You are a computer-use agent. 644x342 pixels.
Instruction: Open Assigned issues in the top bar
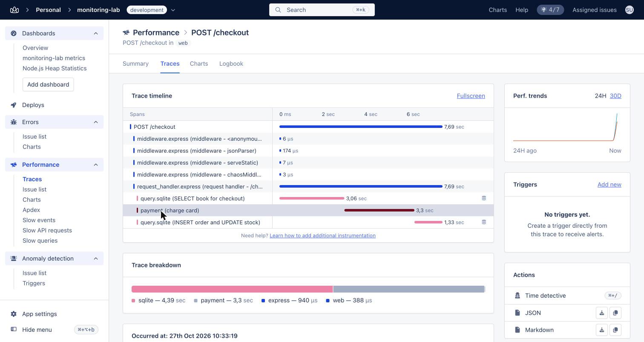tap(595, 10)
